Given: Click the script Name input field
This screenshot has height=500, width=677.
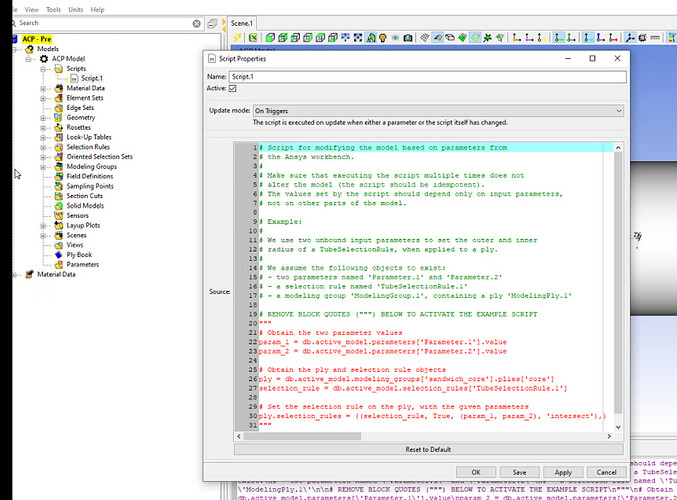Looking at the screenshot, I should pyautogui.click(x=427, y=77).
